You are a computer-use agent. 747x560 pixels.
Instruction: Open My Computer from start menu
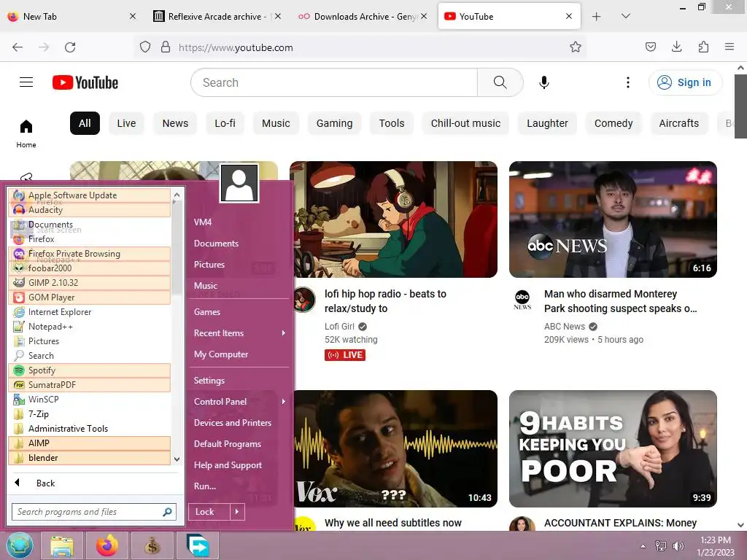pos(221,354)
